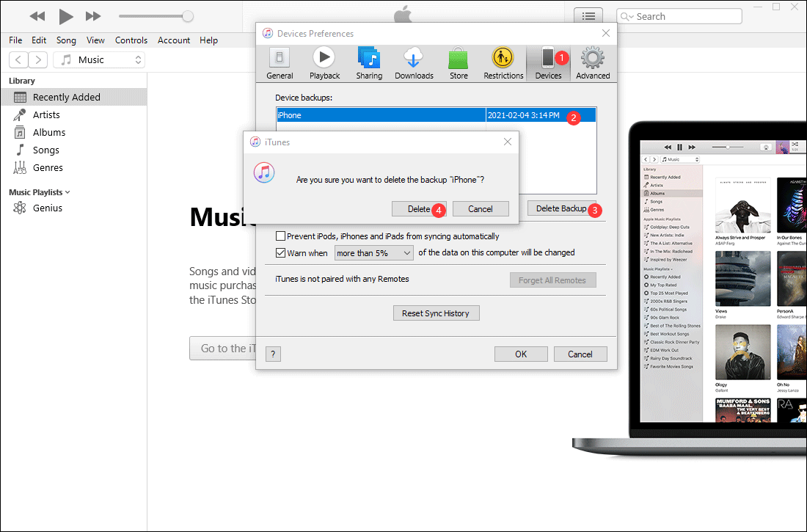Toggle Prevent iPods from syncing automatically
This screenshot has height=532, width=807.
280,236
